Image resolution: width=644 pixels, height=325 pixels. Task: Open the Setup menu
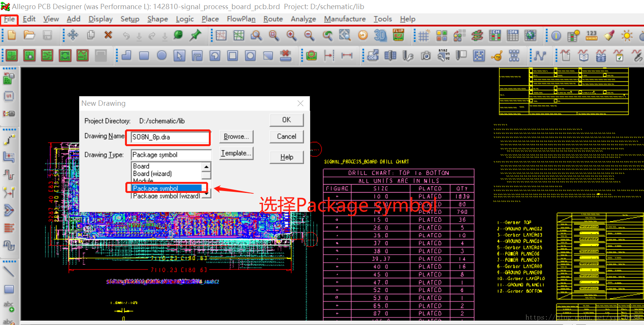click(x=130, y=19)
